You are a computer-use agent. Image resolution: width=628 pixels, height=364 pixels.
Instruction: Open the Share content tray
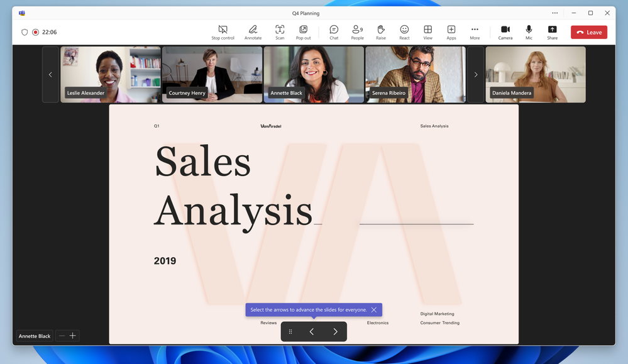point(553,33)
